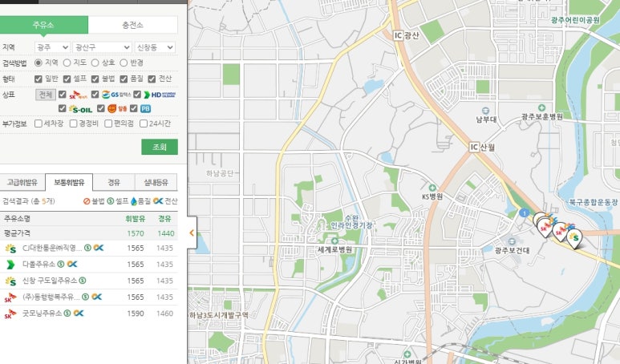
Task: Enable the 세차장 option checkbox
Action: (x=38, y=123)
